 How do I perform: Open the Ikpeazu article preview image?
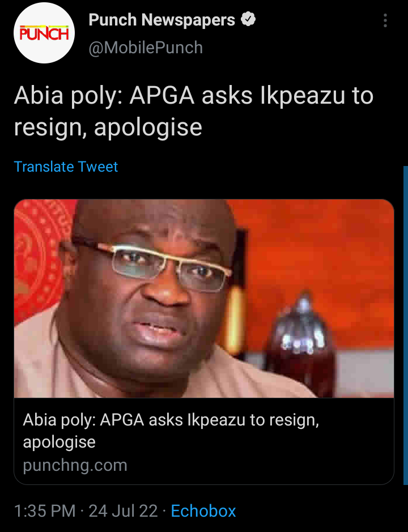click(203, 298)
